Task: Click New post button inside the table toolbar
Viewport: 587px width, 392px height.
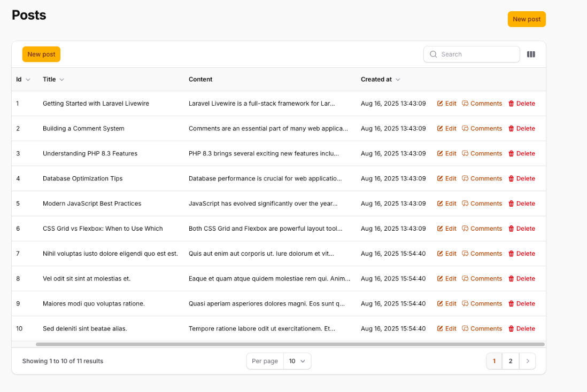Action: 41,54
